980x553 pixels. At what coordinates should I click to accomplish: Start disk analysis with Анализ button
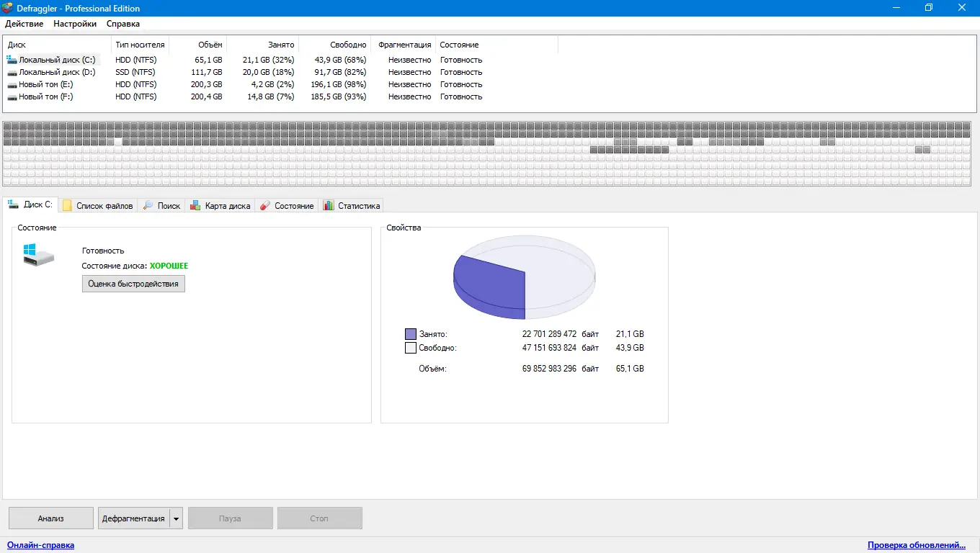[x=51, y=518]
